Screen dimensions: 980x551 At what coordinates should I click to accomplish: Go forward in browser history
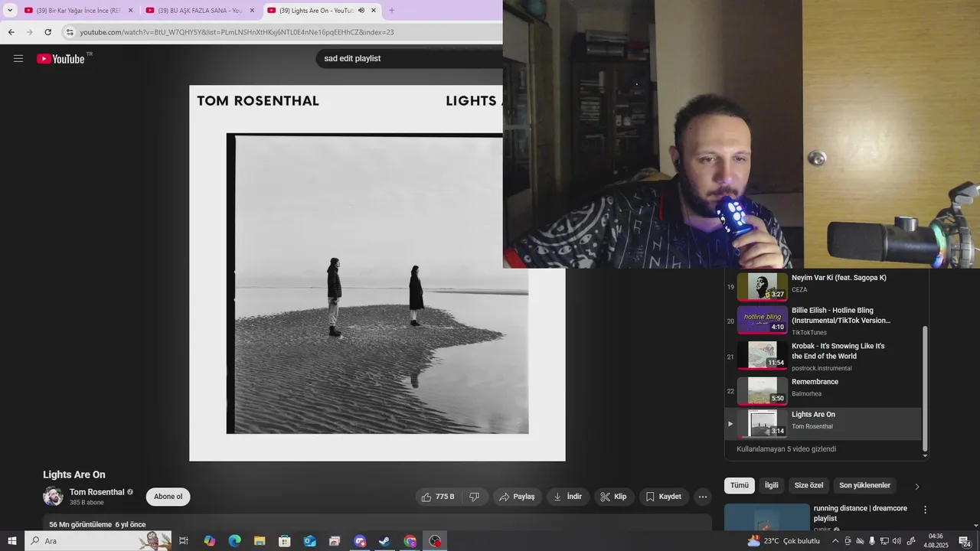point(29,32)
